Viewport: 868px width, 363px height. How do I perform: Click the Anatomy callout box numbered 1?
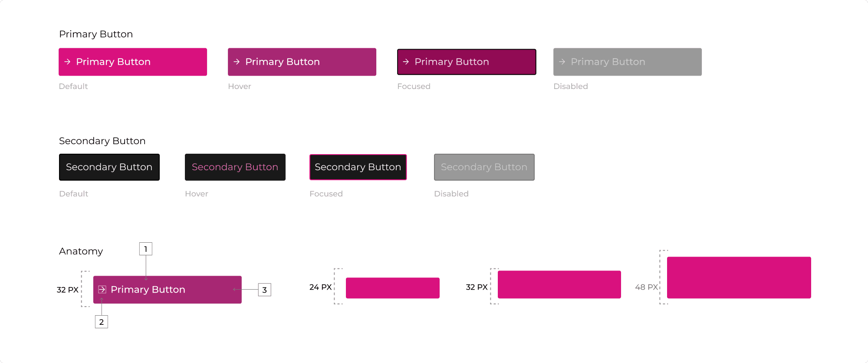(x=145, y=249)
